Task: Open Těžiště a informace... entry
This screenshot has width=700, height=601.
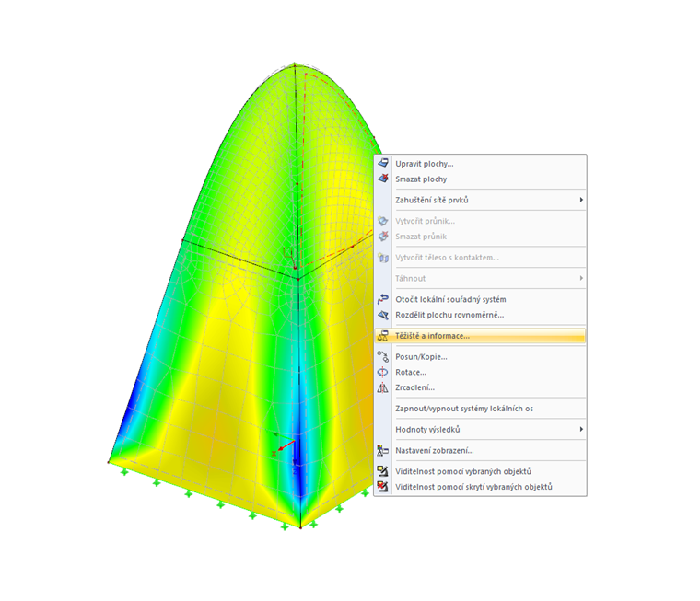Action: click(x=481, y=336)
